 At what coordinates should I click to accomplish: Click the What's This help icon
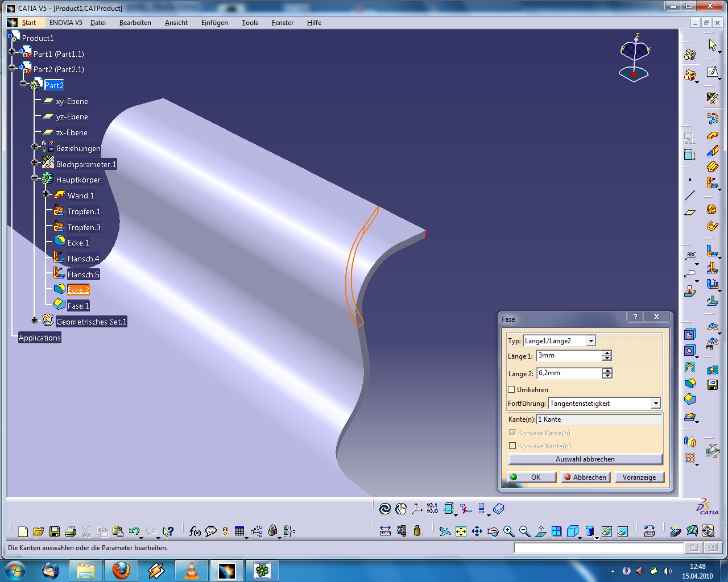[x=168, y=531]
